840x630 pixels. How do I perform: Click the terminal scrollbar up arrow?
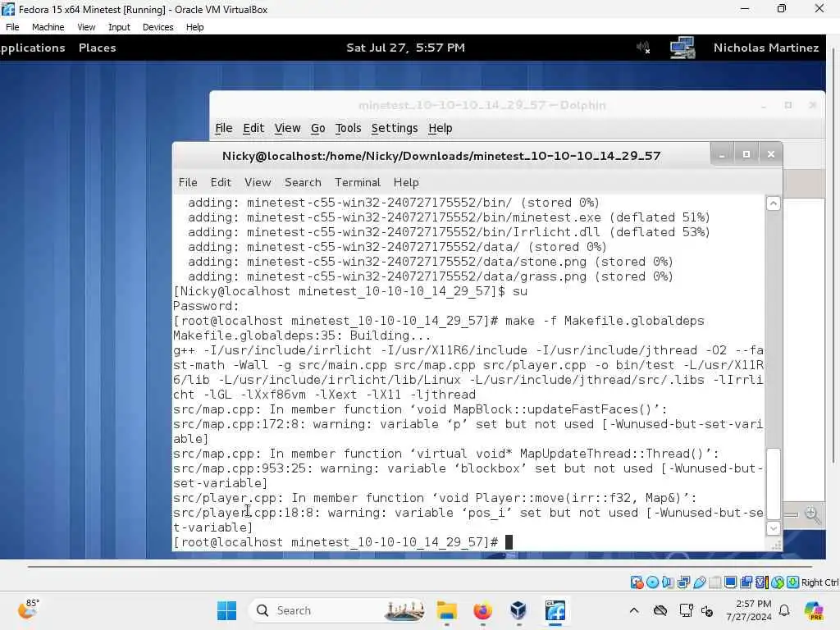tap(773, 203)
